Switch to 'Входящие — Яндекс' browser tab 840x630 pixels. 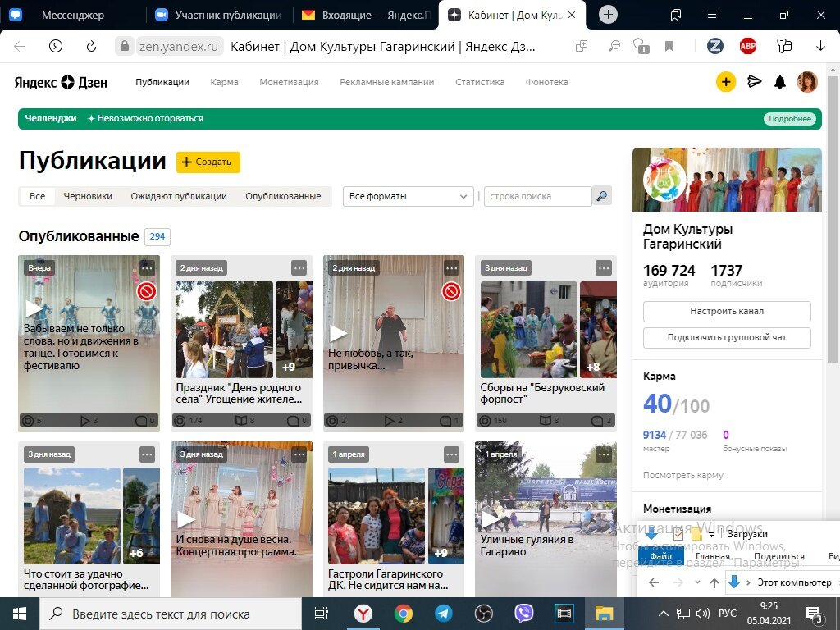[x=366, y=15]
